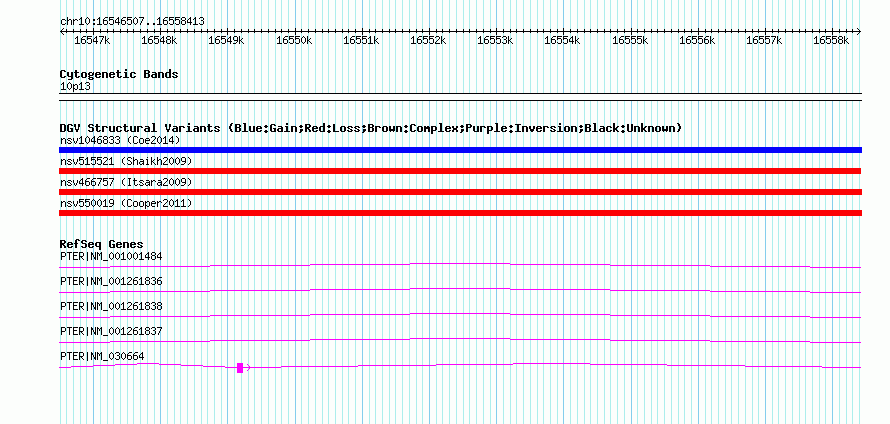Open the RefSeq Genes track title
The width and height of the screenshot is (890, 424).
[101, 245]
